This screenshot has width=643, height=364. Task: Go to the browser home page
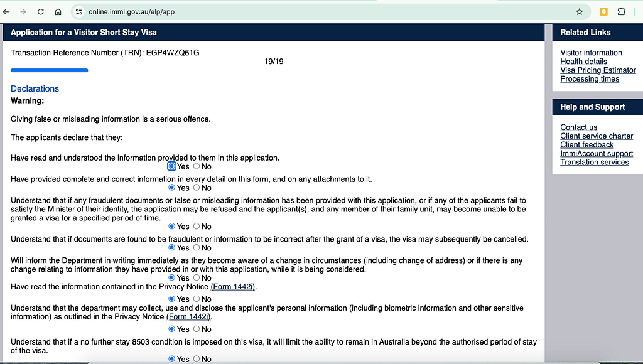58,12
